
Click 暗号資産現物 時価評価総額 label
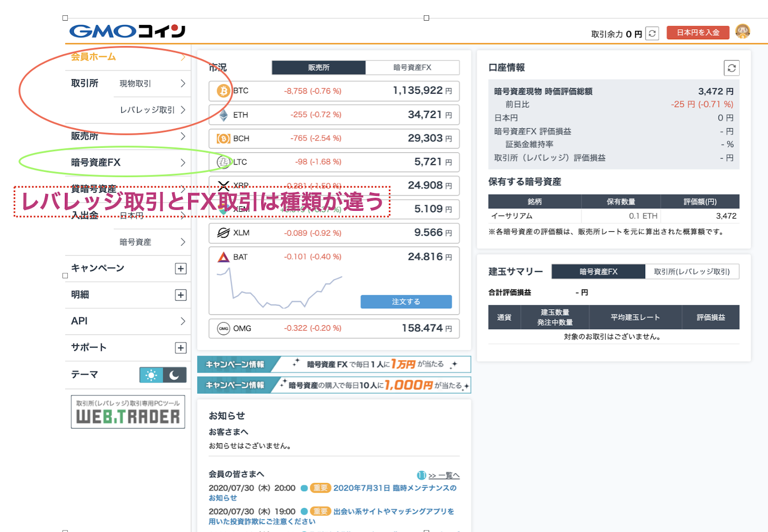point(543,91)
